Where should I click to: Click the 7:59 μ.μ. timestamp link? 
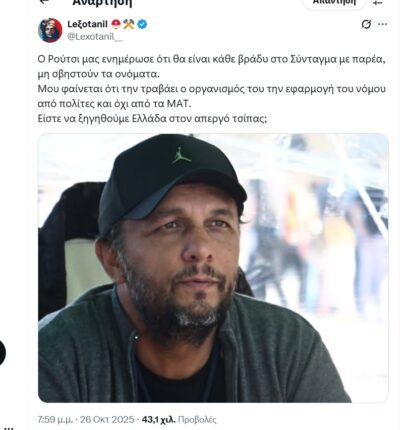[x=55, y=419]
